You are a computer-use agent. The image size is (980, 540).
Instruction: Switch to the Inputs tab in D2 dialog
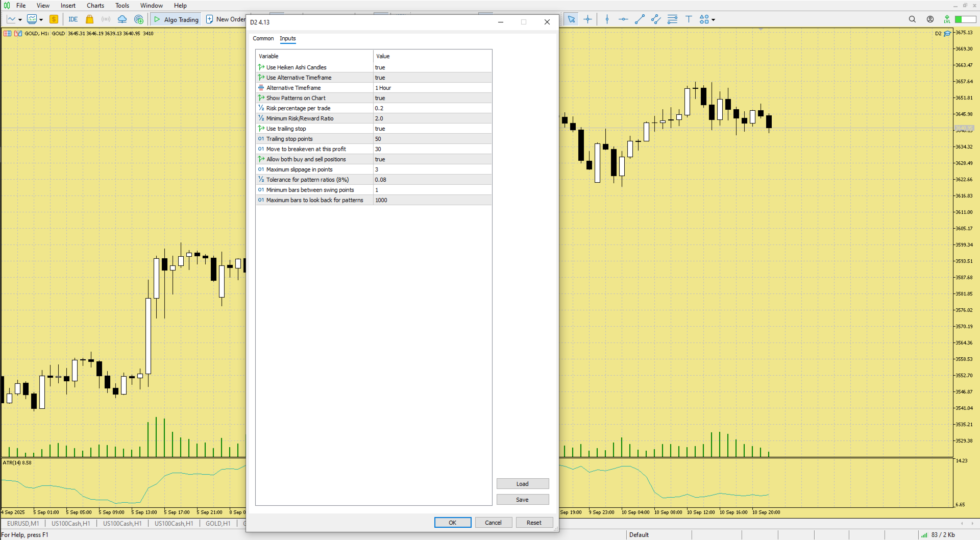(288, 38)
